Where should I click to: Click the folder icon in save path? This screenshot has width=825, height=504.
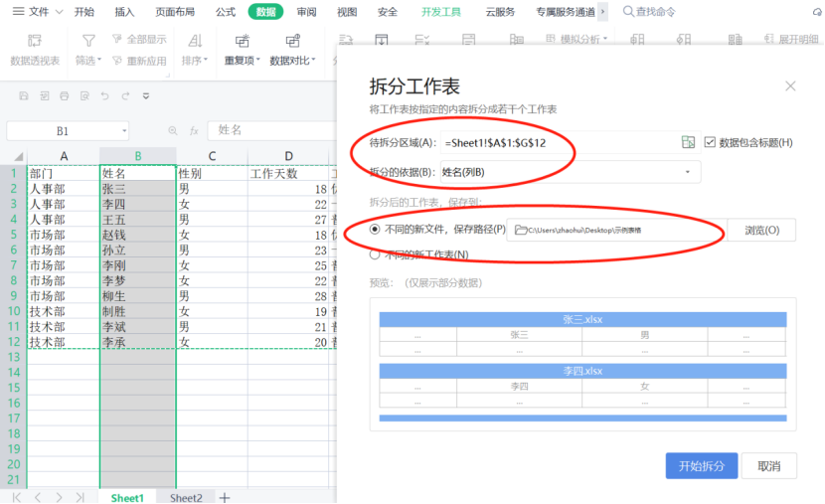pos(521,230)
